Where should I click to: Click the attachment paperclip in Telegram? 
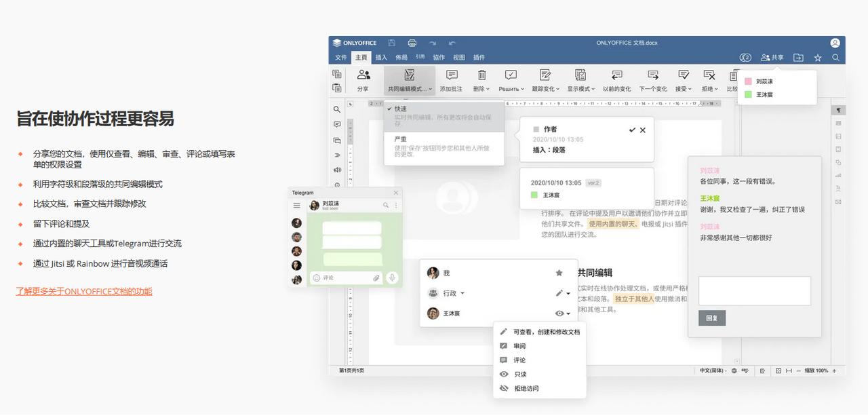click(376, 278)
